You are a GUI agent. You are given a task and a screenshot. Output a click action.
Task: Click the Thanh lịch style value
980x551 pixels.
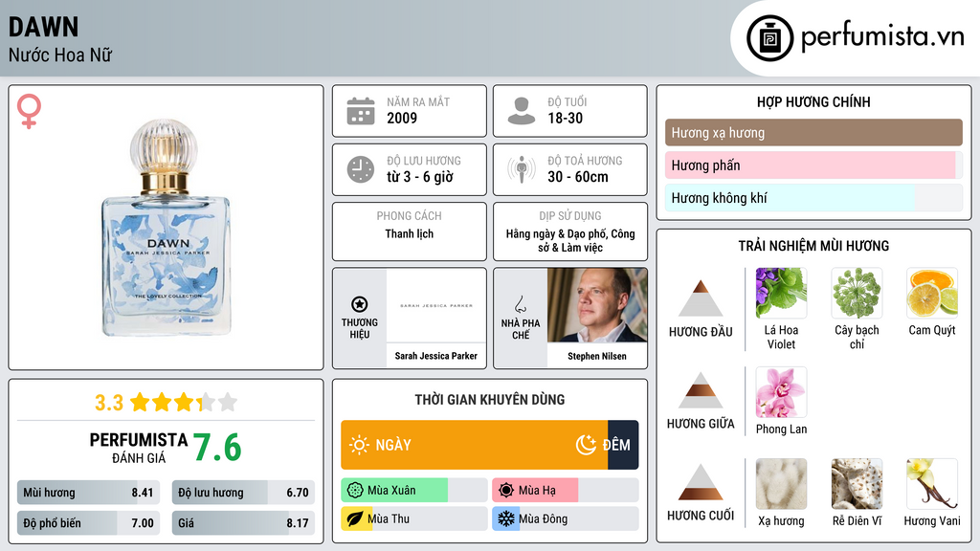[x=410, y=233]
